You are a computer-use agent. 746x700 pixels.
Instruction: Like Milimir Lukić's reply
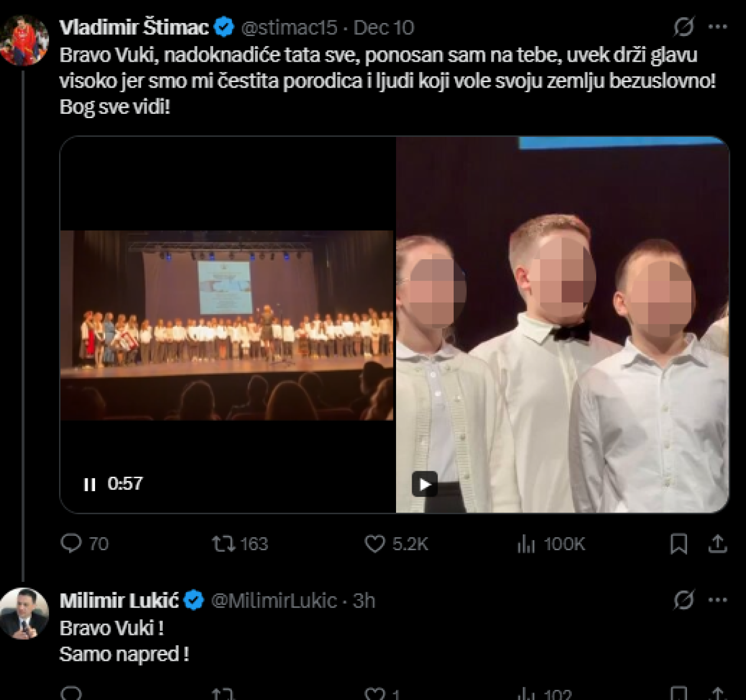coord(375,693)
